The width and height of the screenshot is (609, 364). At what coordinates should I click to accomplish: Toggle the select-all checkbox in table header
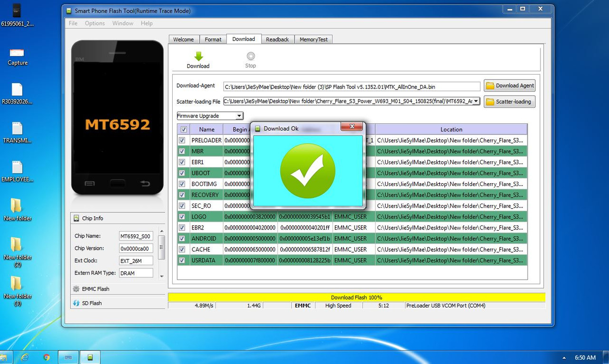point(183,129)
